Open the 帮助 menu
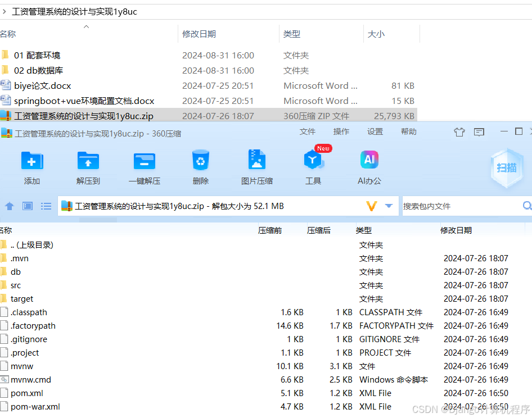 (x=411, y=131)
